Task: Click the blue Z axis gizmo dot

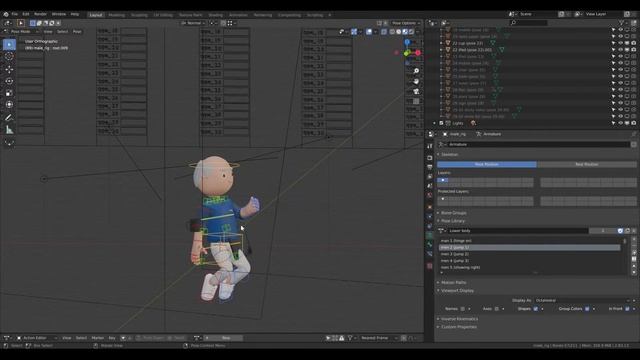Action: tap(407, 42)
